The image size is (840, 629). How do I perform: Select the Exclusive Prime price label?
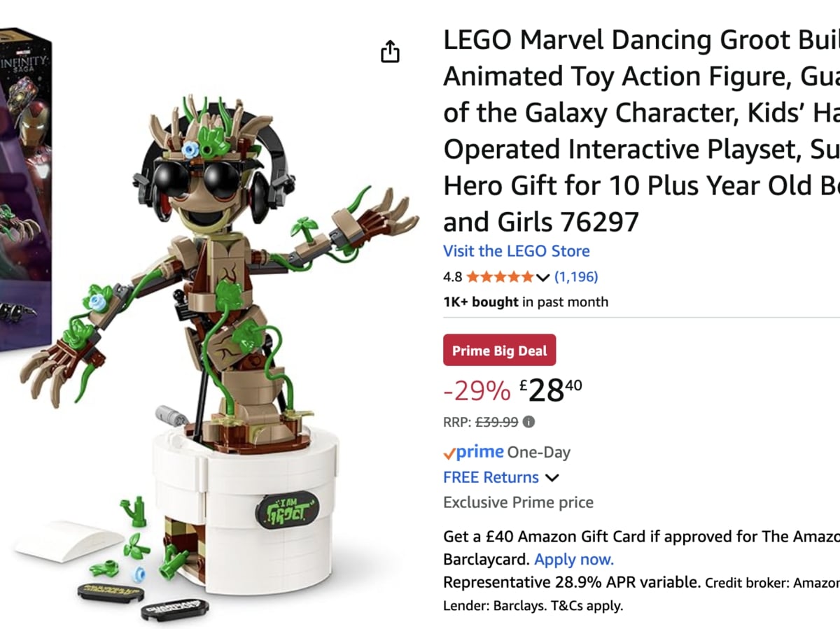[518, 502]
